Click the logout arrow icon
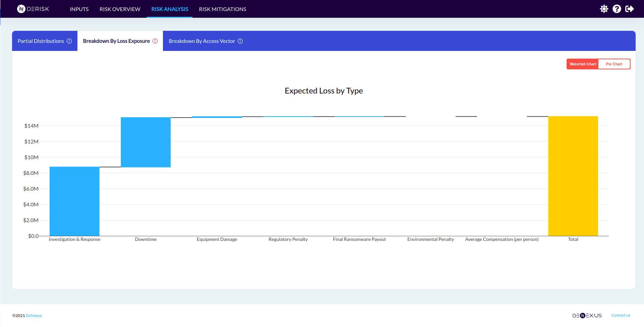 tap(629, 9)
